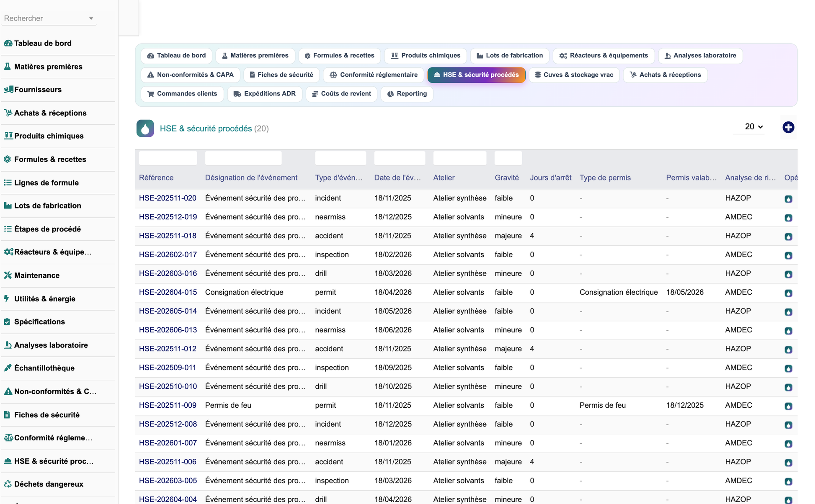The image size is (815, 504).
Task: Open the Commandes clients tab
Action: 182,94
